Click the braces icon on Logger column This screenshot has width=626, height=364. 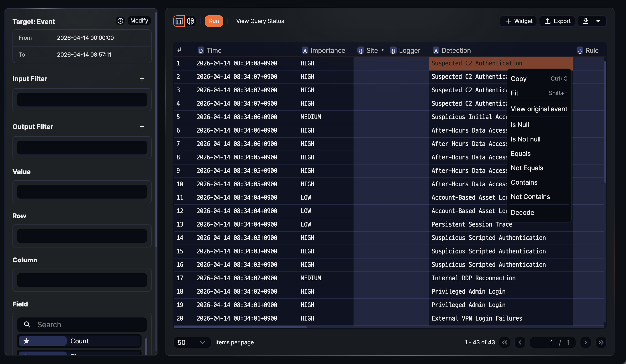(393, 50)
